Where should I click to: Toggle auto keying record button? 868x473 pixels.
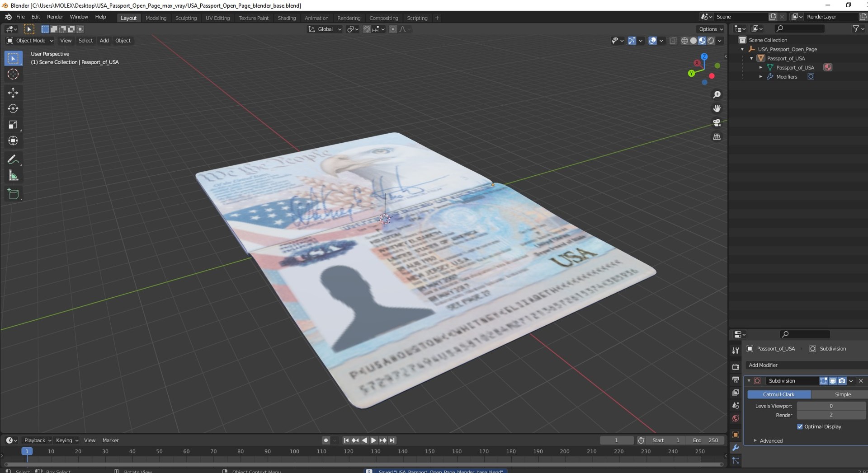325,440
